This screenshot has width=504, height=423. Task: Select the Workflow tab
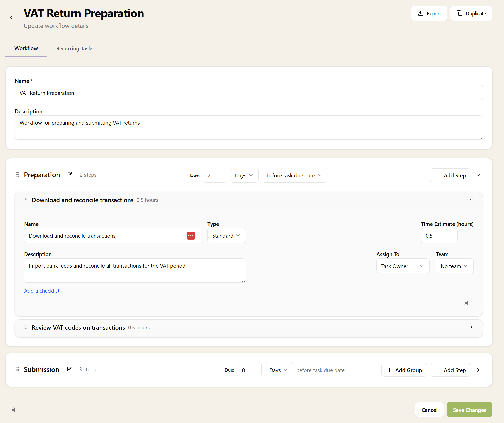pos(26,48)
